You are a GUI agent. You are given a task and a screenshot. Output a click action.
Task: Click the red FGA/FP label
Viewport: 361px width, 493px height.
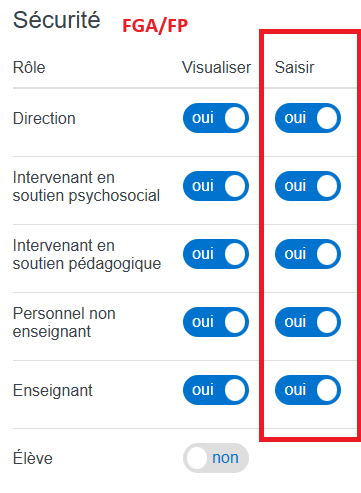tap(155, 26)
